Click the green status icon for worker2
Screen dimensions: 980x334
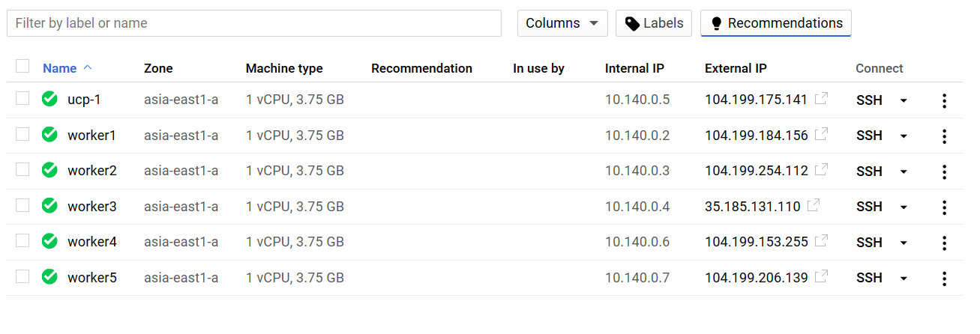coord(49,171)
